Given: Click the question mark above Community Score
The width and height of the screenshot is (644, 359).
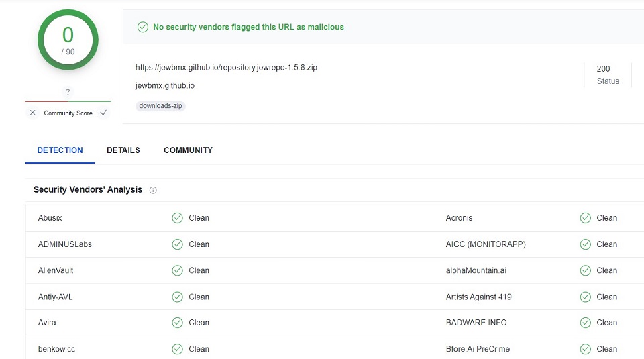Looking at the screenshot, I should [x=68, y=92].
